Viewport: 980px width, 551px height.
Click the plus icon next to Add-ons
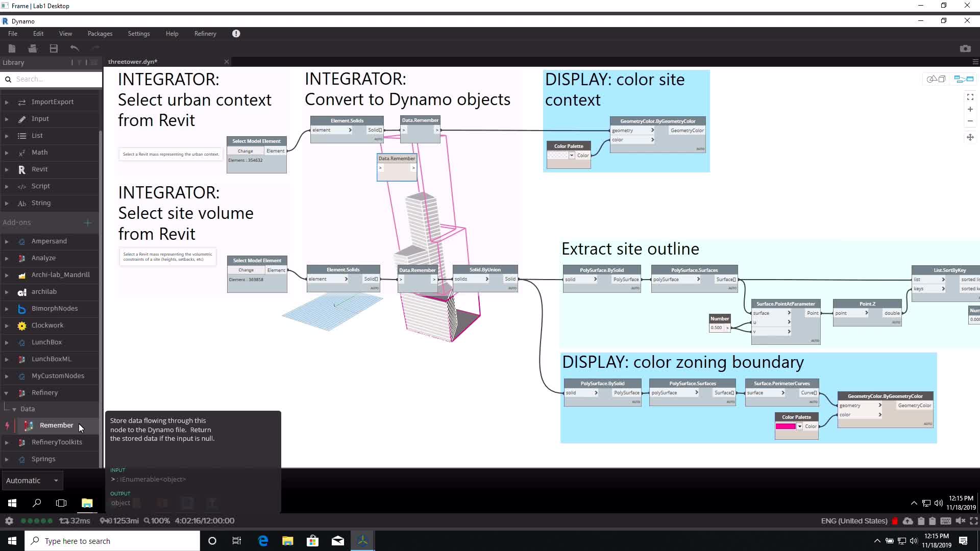pyautogui.click(x=88, y=222)
